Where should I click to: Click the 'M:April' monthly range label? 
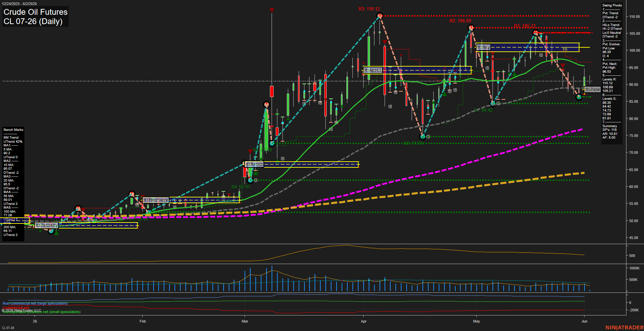pyautogui.click(x=373, y=70)
